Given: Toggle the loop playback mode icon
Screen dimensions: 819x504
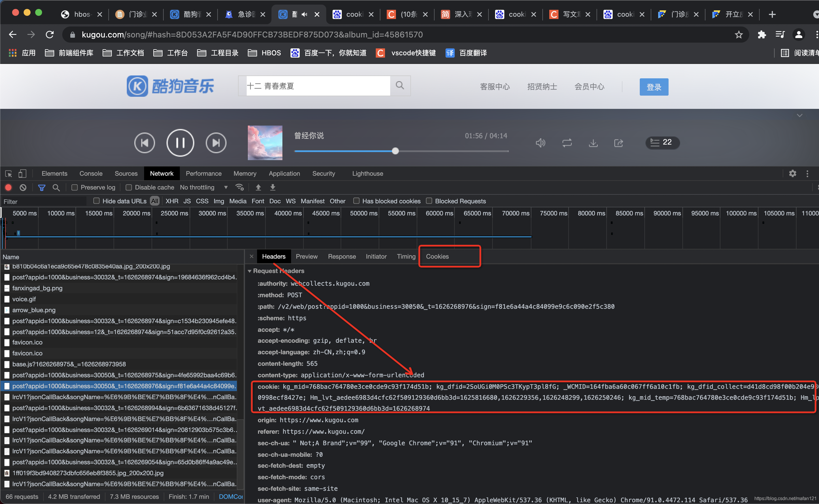Looking at the screenshot, I should (567, 143).
